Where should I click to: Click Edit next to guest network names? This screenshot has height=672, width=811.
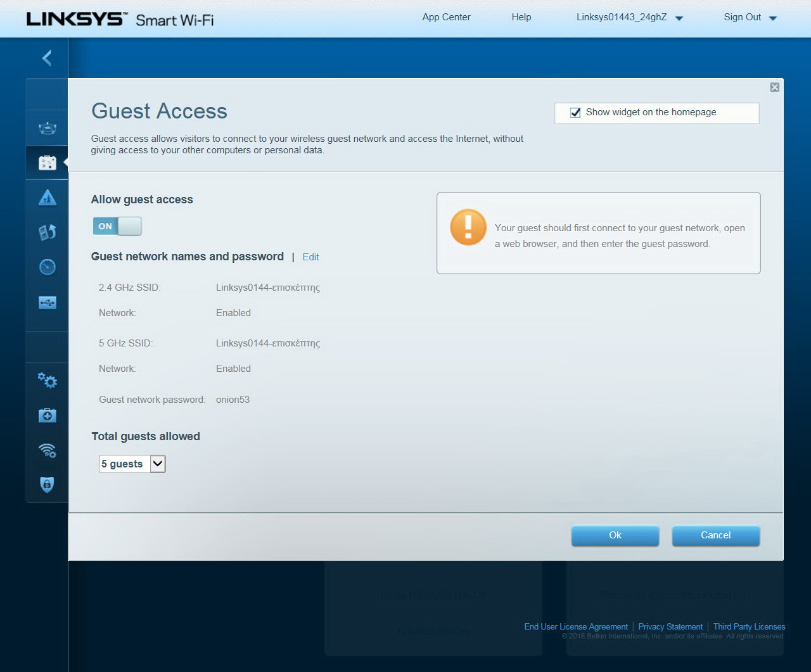[x=310, y=257]
